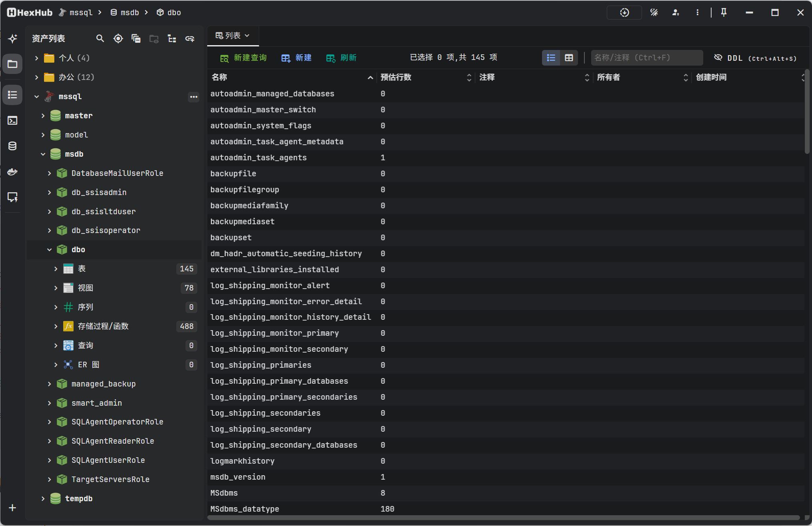This screenshot has height=526, width=812.
Task: Expand the master database node
Action: coord(43,116)
